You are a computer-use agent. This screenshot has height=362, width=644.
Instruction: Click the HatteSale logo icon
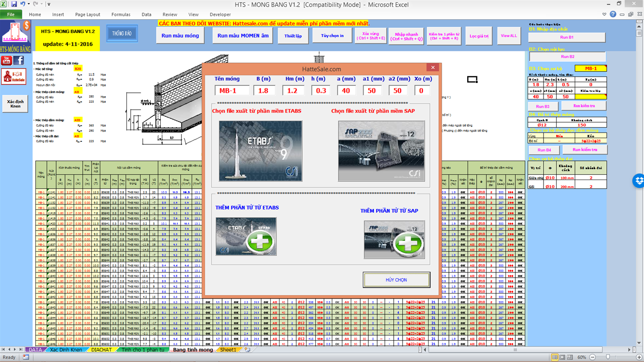click(x=14, y=76)
